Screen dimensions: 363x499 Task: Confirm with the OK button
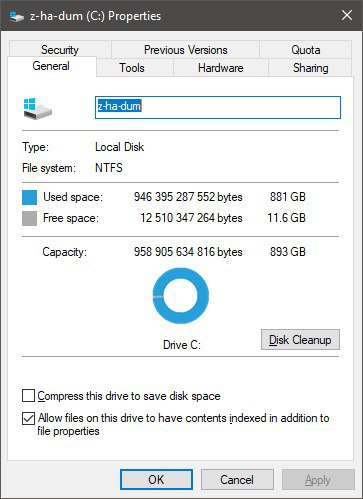click(156, 480)
